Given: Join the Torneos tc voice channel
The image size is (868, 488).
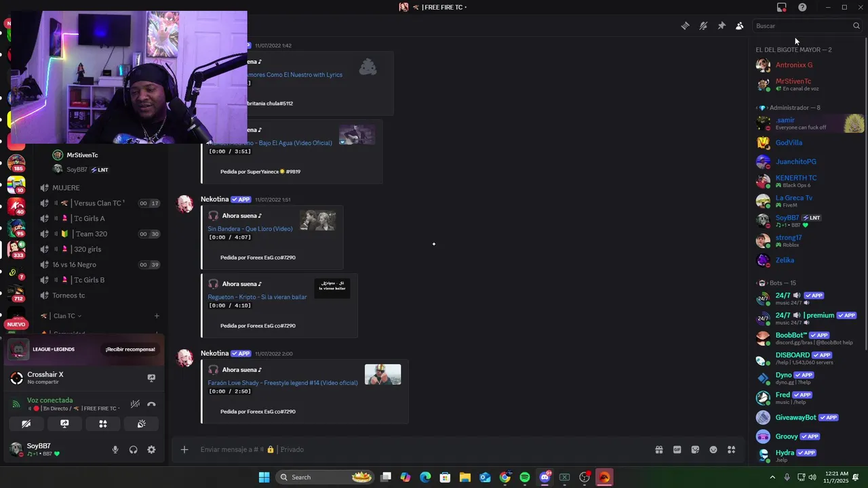Looking at the screenshot, I should (x=99, y=296).
